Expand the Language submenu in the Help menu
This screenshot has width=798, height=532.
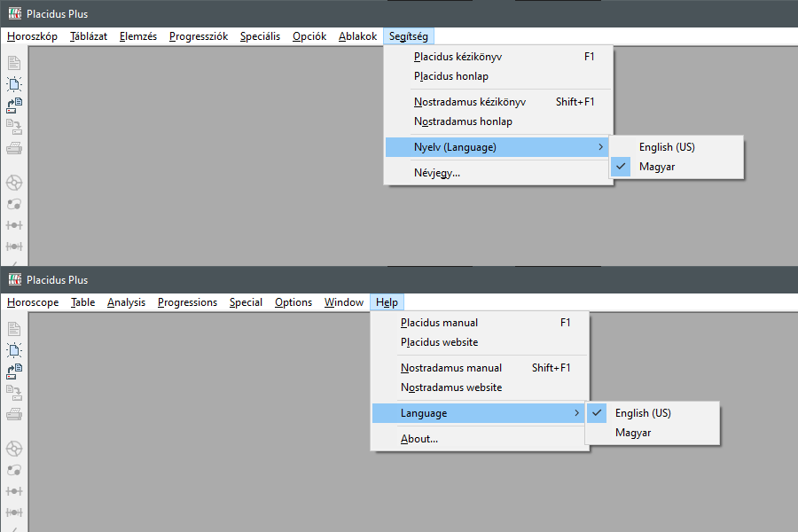480,413
